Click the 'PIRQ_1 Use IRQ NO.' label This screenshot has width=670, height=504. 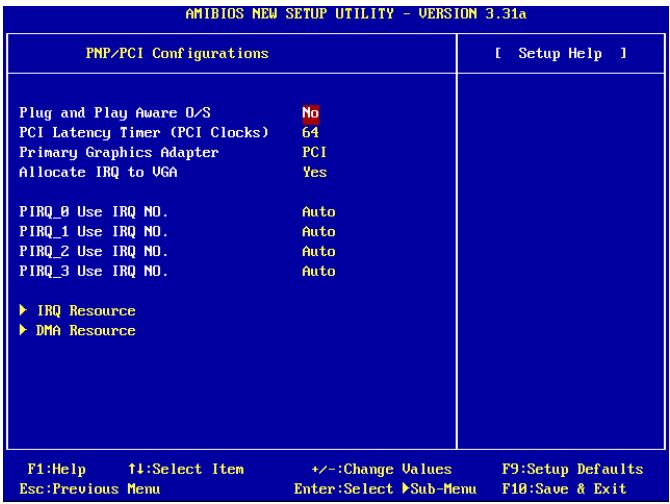point(94,231)
